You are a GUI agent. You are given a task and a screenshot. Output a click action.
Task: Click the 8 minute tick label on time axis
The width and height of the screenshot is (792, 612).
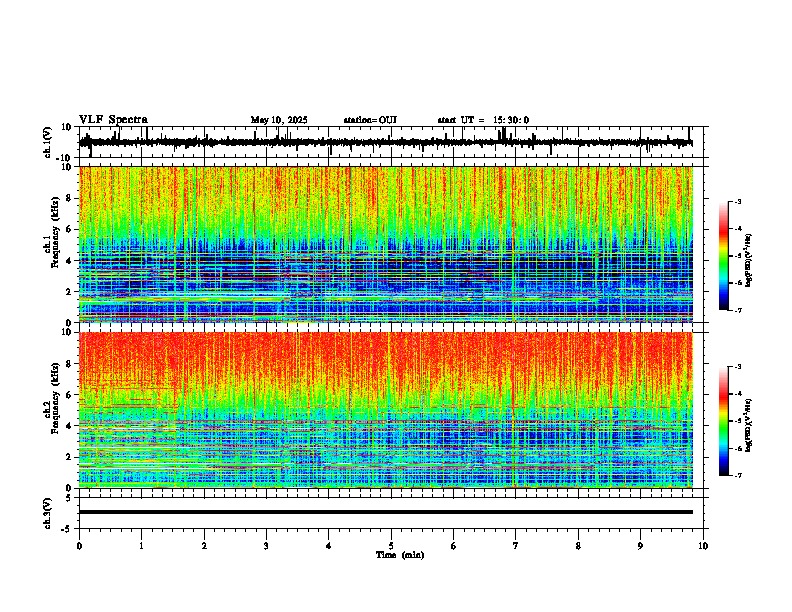pos(578,546)
